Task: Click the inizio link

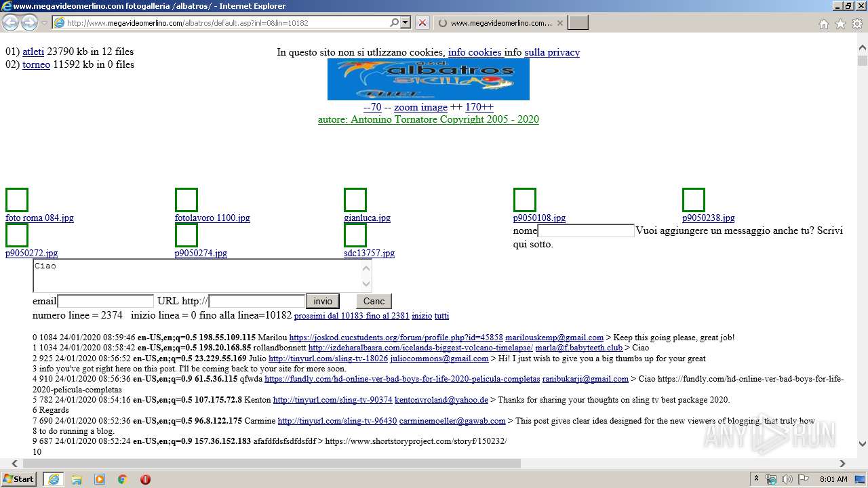Action: click(422, 316)
